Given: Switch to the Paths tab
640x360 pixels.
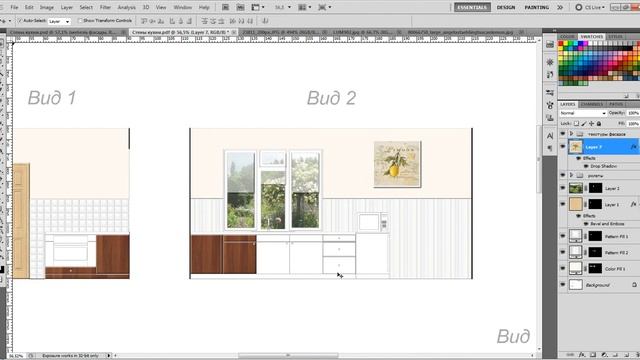Looking at the screenshot, I should [616, 104].
